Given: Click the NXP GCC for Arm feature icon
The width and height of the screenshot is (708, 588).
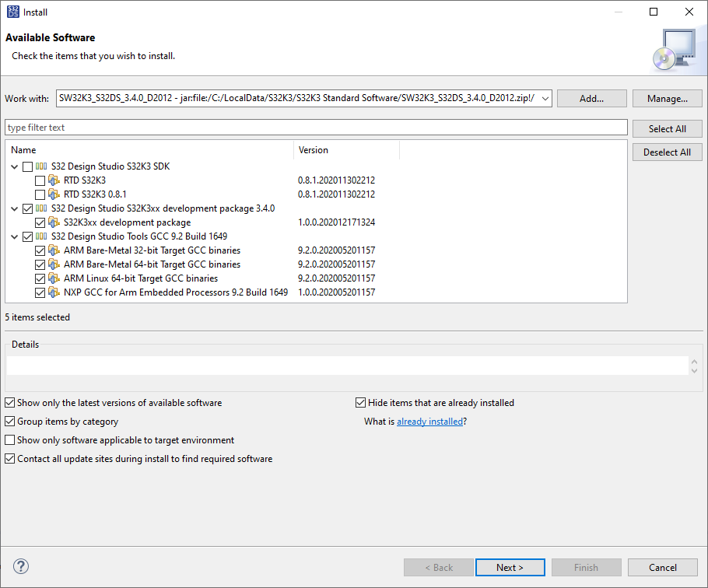Looking at the screenshot, I should coord(54,292).
